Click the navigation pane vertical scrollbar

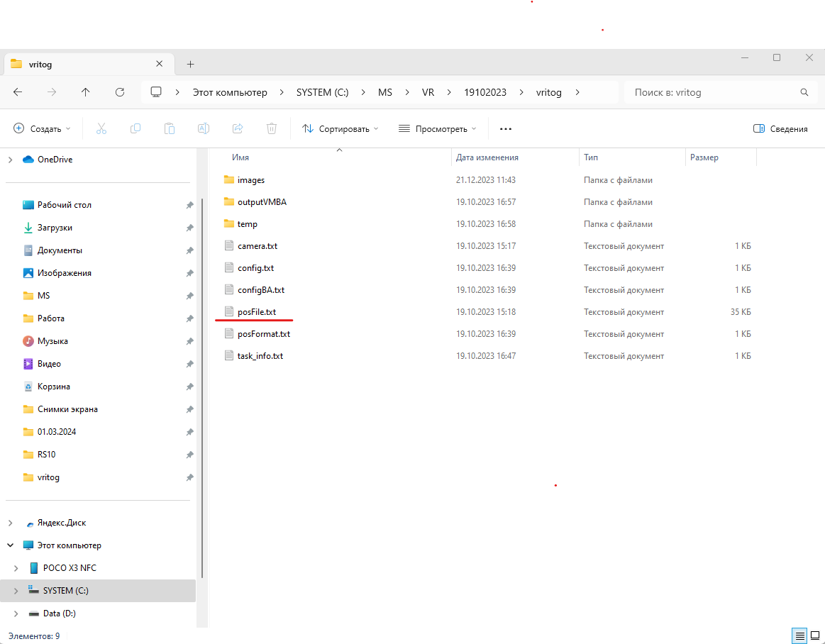tap(202, 389)
